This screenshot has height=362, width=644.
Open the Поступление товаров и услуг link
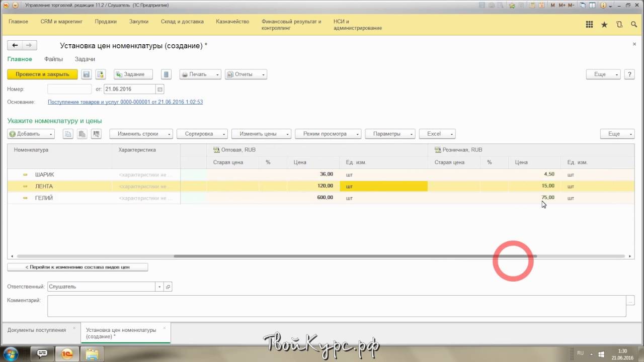[125, 102]
